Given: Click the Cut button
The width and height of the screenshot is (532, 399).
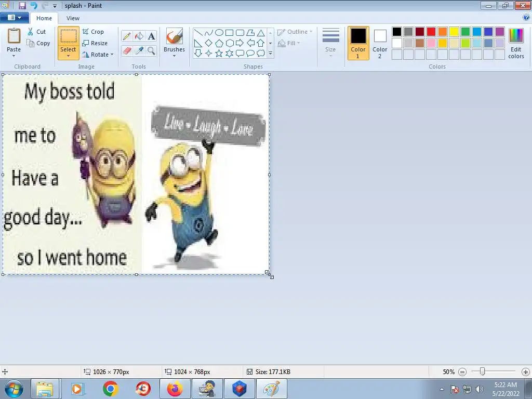Looking at the screenshot, I should pos(37,32).
